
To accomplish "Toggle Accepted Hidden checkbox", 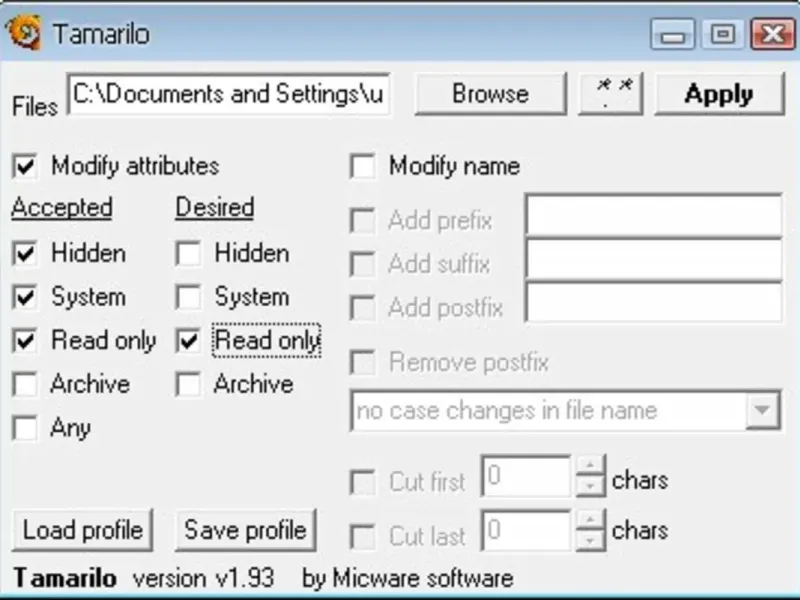I will point(25,254).
